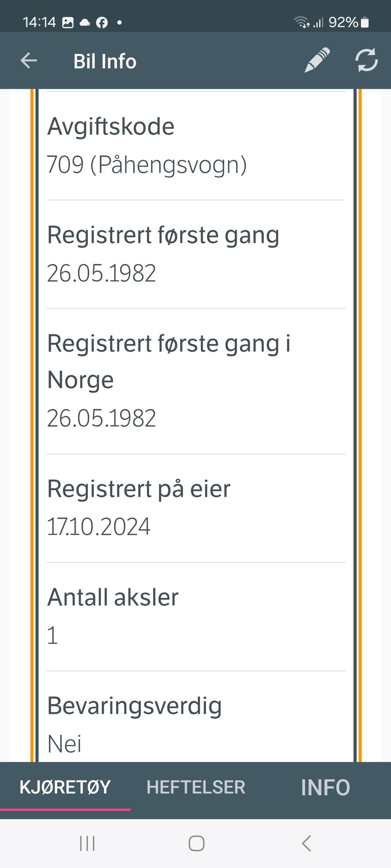Tap the battery status icon

pyautogui.click(x=365, y=22)
